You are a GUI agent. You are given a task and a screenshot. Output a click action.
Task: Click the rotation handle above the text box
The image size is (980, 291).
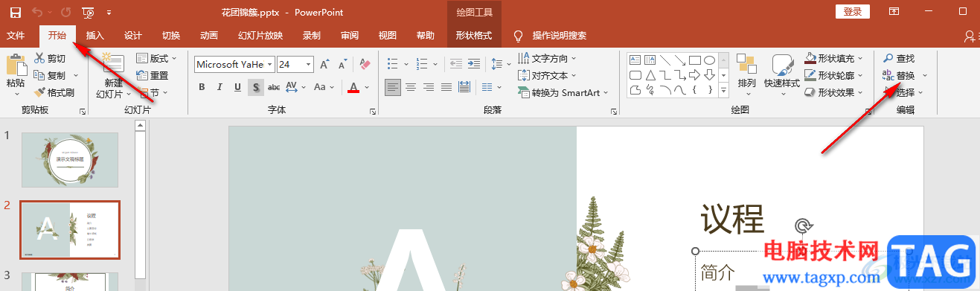coord(802,226)
